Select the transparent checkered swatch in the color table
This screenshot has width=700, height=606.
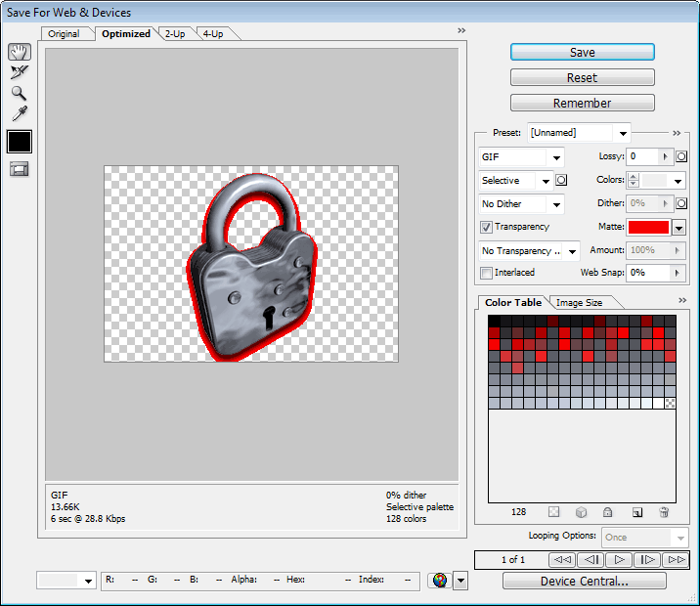click(670, 404)
